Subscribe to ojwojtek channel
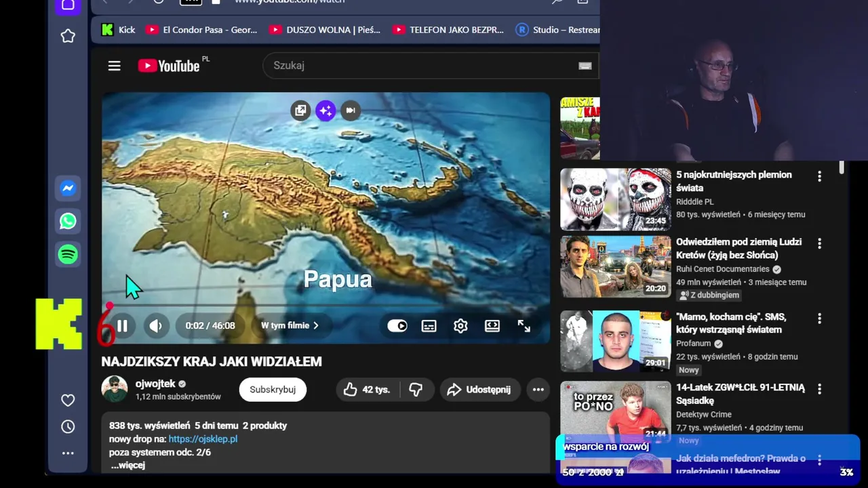The image size is (868, 488). click(273, 390)
